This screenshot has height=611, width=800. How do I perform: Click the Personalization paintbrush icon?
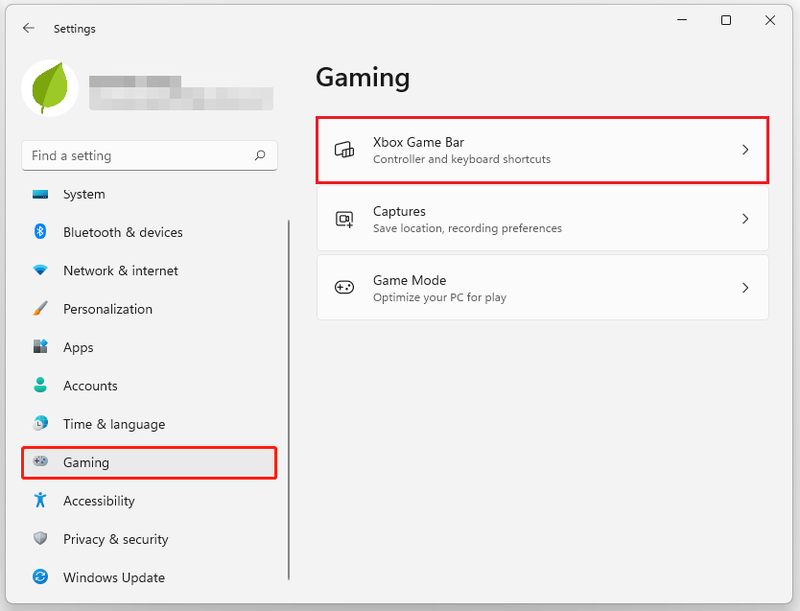(x=40, y=308)
